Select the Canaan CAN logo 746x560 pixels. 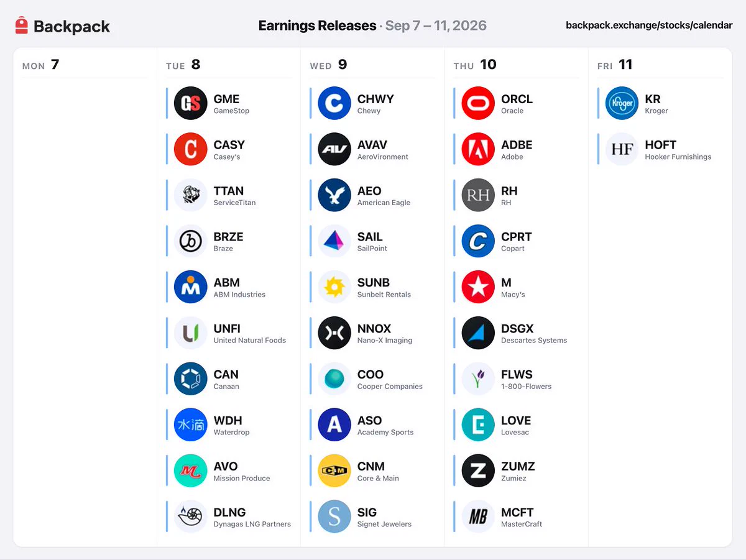190,379
